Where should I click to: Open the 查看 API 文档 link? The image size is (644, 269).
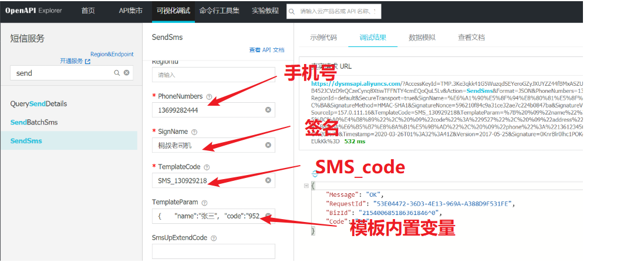tap(267, 50)
